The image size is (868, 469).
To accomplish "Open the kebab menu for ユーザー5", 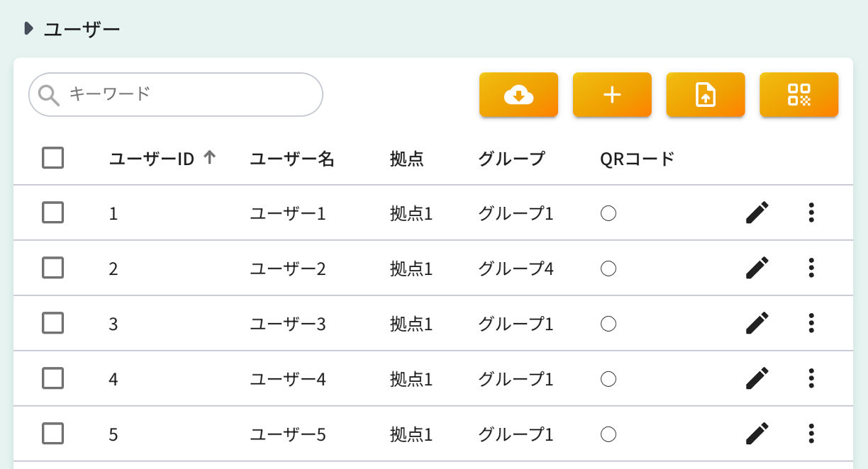I will [811, 433].
